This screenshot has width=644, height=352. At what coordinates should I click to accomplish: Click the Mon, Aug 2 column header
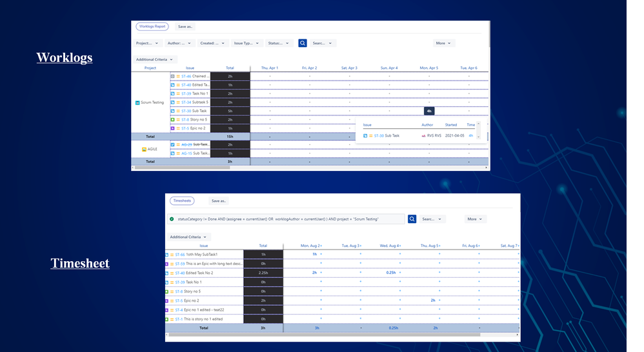311,246
